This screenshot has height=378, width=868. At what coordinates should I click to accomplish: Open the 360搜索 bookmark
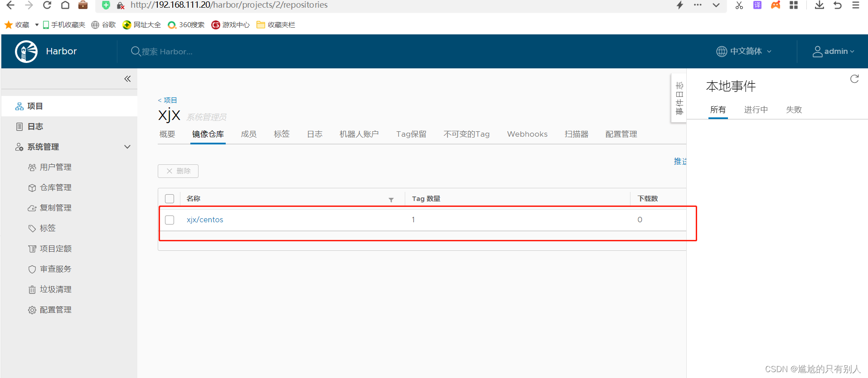click(x=186, y=25)
